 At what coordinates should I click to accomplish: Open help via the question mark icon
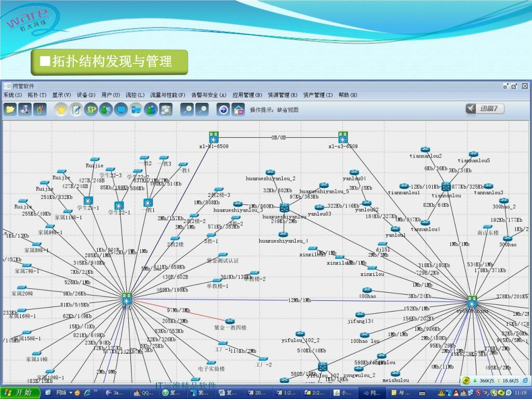click(x=223, y=109)
